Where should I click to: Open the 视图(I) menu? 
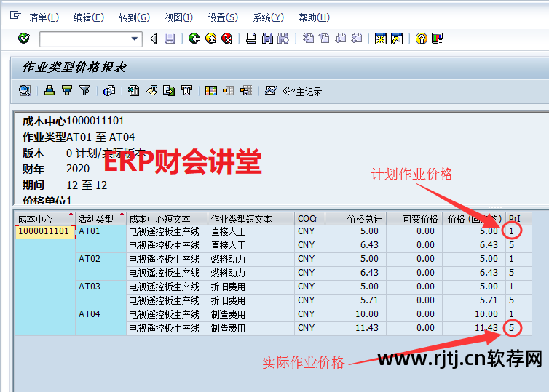click(x=179, y=17)
